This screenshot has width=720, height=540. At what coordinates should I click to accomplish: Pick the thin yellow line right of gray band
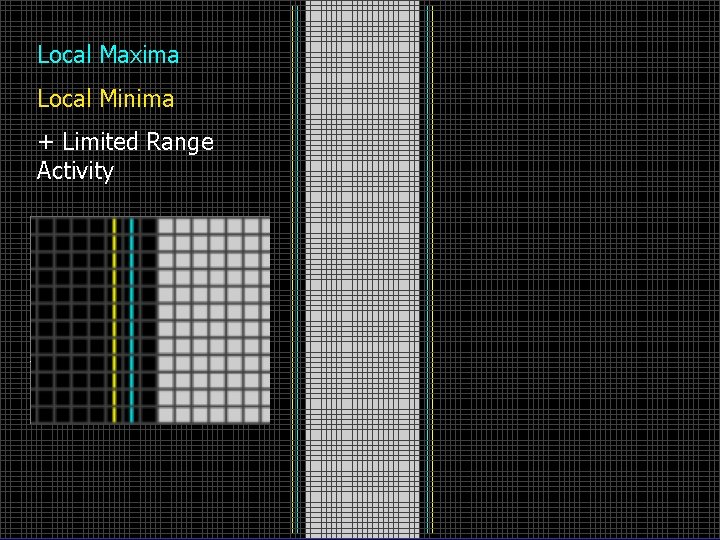coord(432,270)
